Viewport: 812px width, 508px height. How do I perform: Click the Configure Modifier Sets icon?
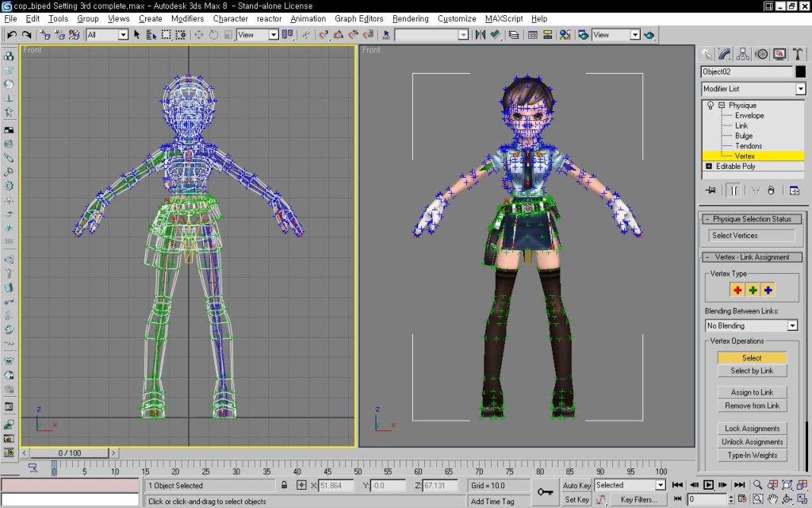[794, 190]
